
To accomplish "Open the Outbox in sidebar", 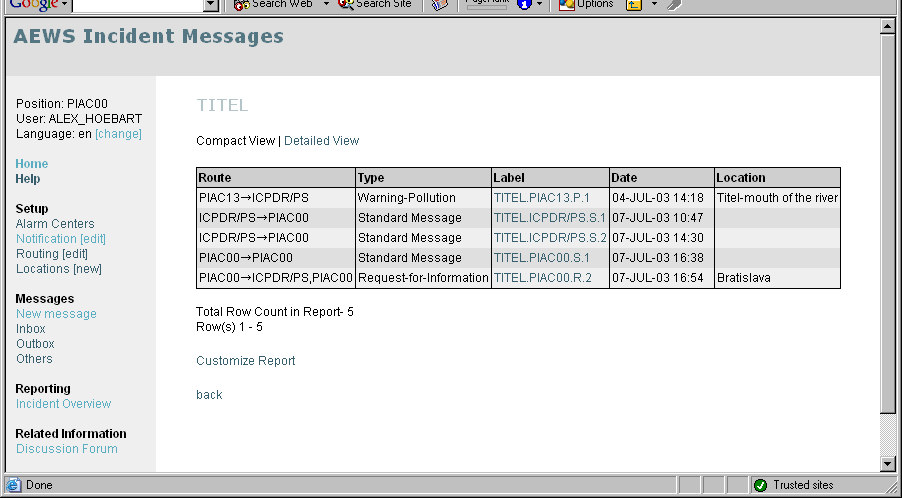I will (35, 344).
